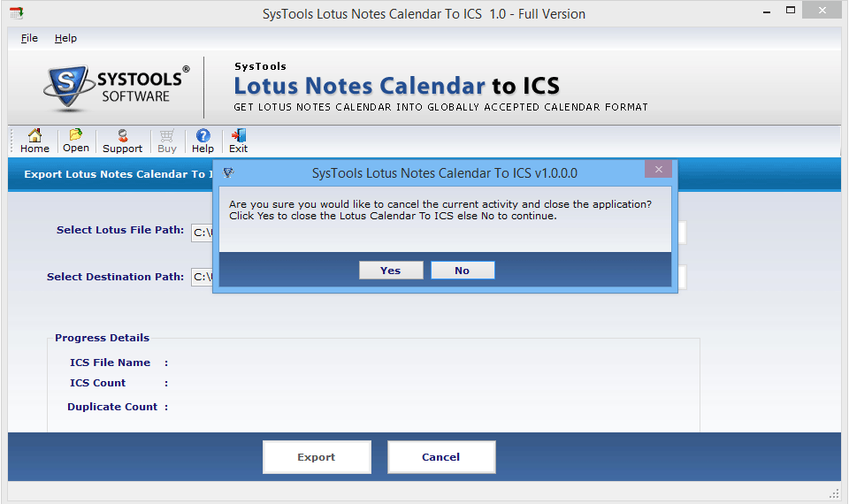849x504 pixels.
Task: Click the ICS Count label
Action: click(97, 383)
